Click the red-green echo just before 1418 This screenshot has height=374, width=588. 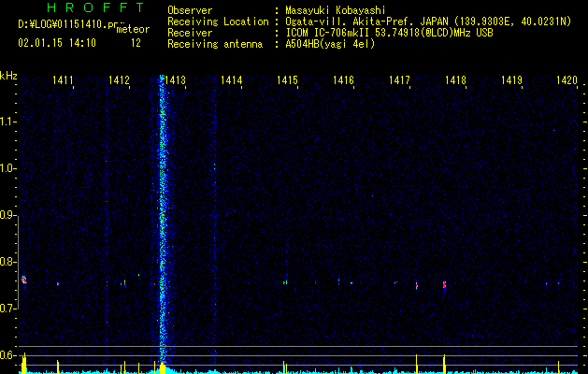pos(444,284)
